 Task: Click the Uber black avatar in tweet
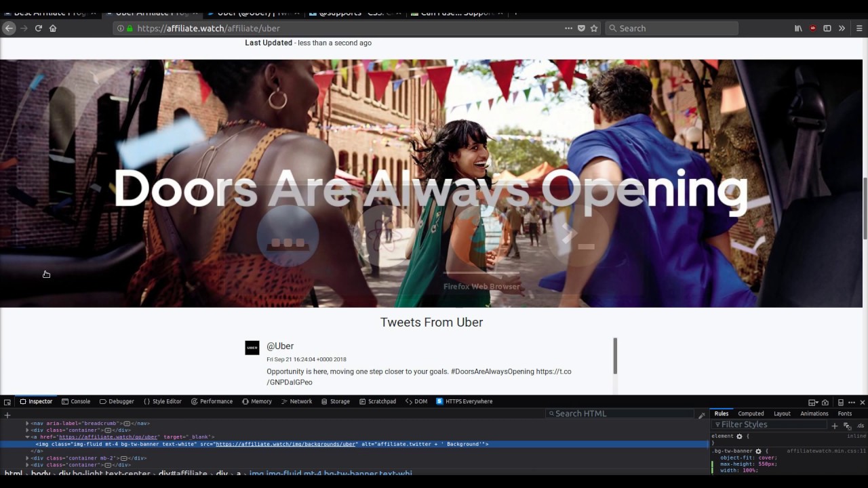(252, 348)
